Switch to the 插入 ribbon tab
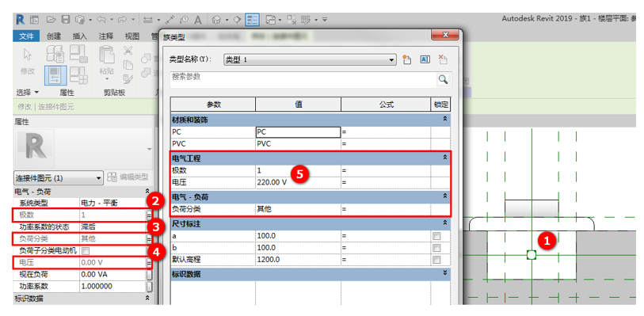Viewport: 644px width, 316px height. tap(80, 36)
